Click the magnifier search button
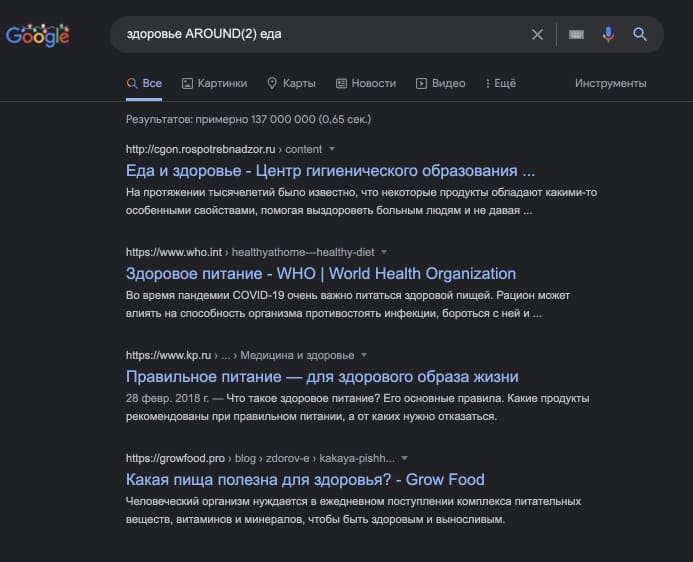 point(640,34)
